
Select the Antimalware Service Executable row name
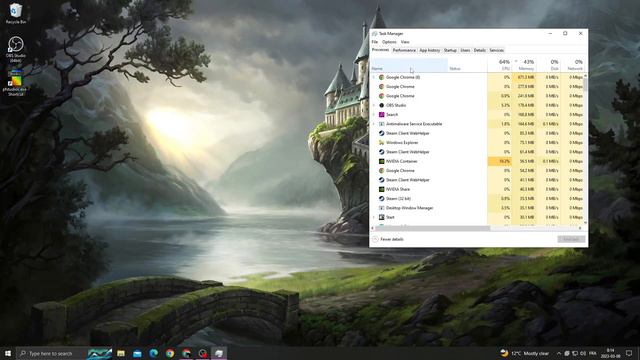click(414, 124)
